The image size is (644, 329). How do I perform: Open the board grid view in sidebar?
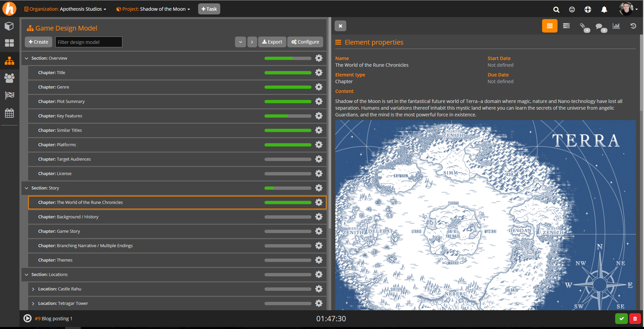(x=9, y=43)
